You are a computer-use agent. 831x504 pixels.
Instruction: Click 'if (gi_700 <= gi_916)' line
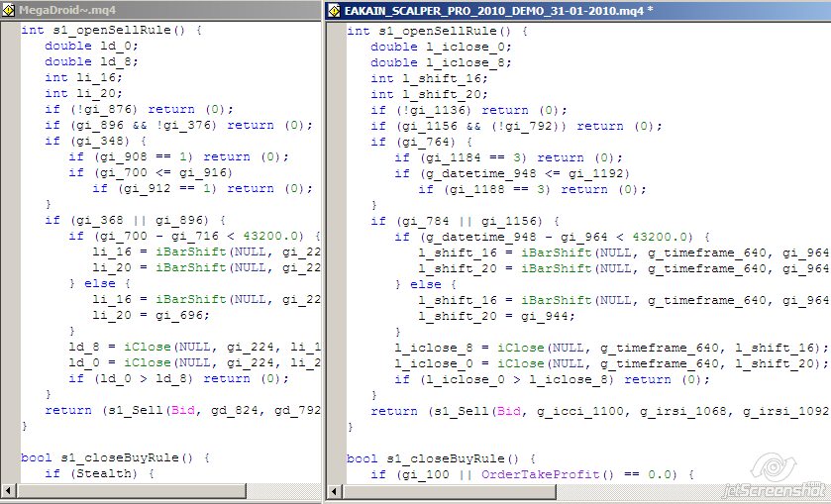pyautogui.click(x=151, y=172)
